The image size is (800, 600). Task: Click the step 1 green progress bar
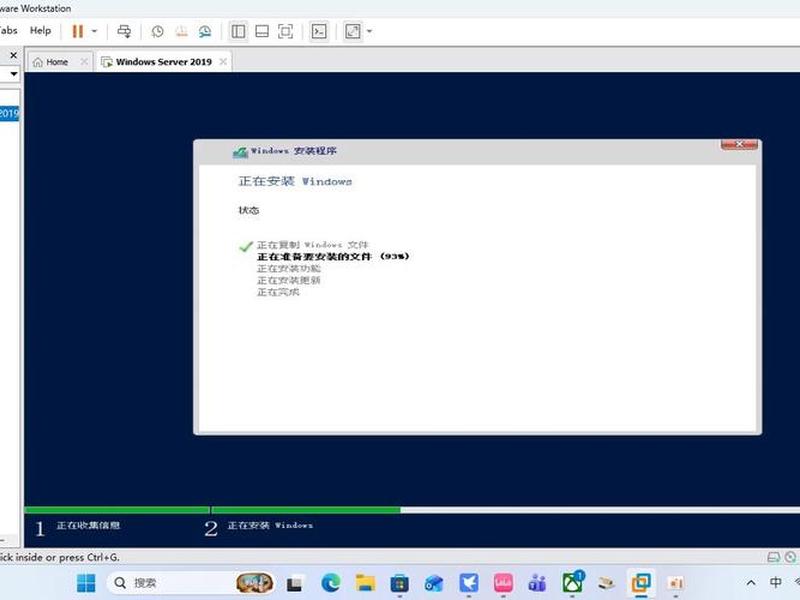pos(117,510)
